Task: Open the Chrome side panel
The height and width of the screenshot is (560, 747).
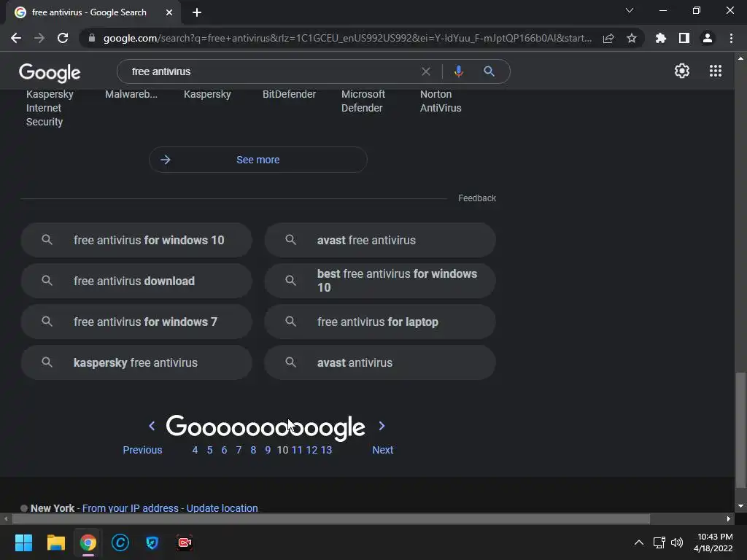Action: point(684,38)
